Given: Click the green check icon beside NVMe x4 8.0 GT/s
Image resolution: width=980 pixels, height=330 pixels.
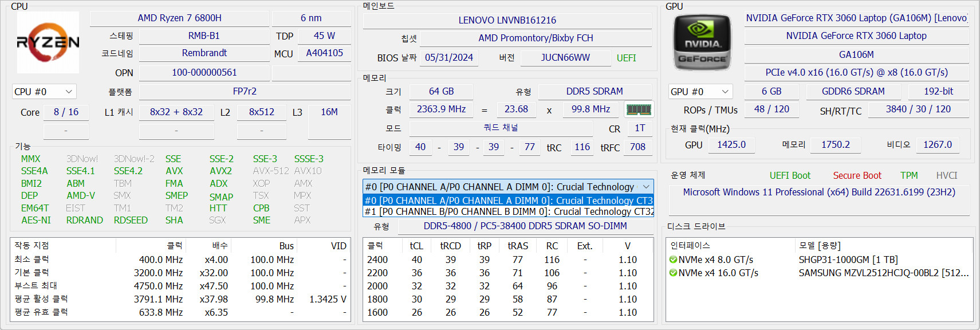Looking at the screenshot, I should (x=674, y=260).
